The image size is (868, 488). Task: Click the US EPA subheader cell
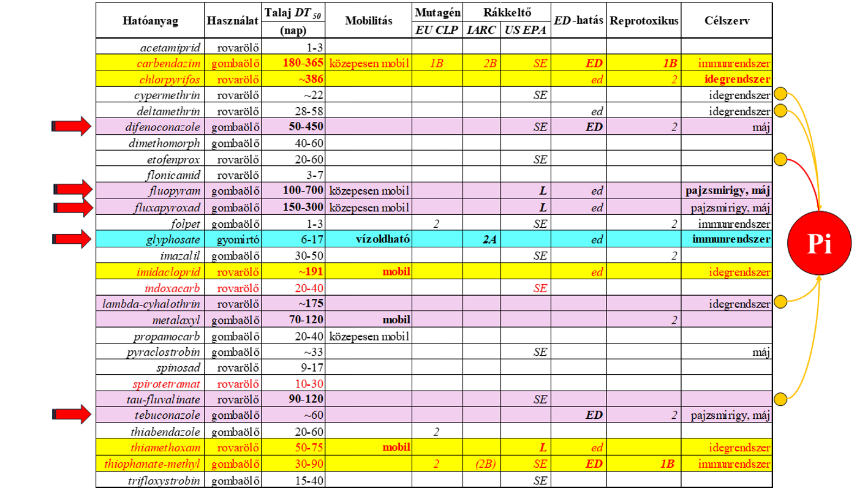[525, 30]
